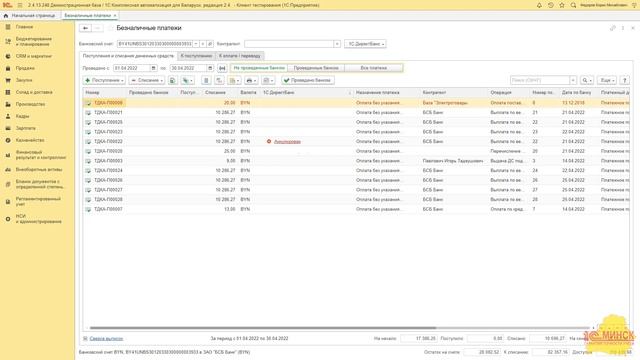The height and width of the screenshot is (360, 640).
Task: Click the horizontal scrollbar under the table
Action: tap(263, 328)
